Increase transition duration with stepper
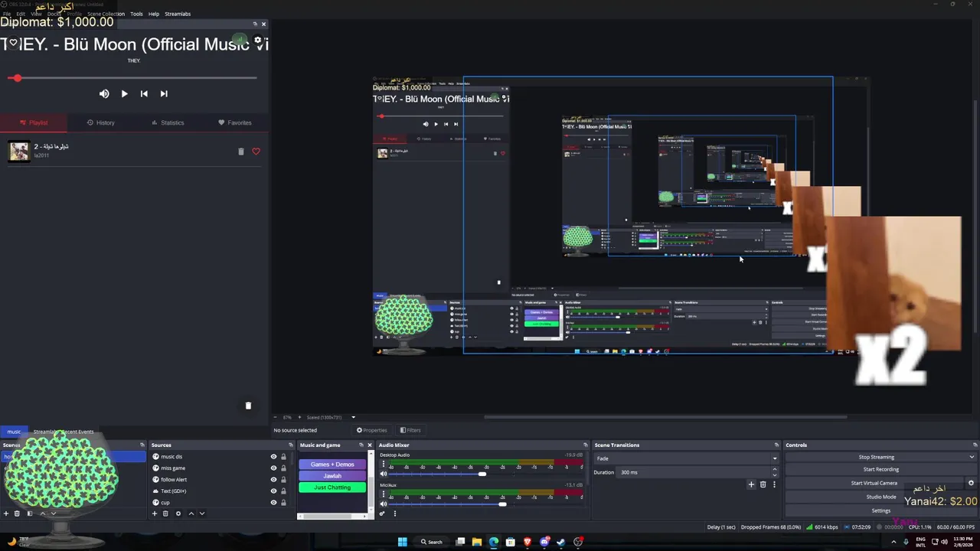The width and height of the screenshot is (980, 551). pyautogui.click(x=774, y=469)
